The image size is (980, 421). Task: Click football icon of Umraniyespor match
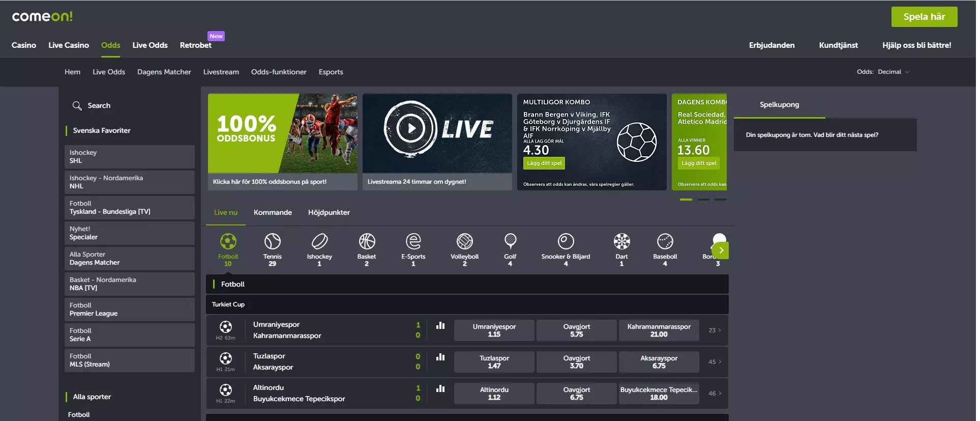click(226, 326)
